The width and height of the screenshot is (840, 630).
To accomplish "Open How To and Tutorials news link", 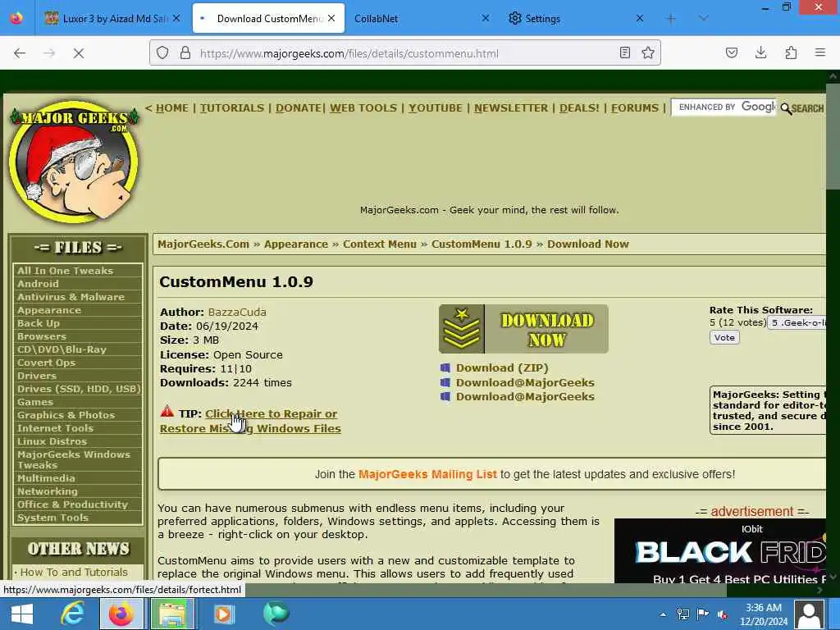I will [74, 572].
